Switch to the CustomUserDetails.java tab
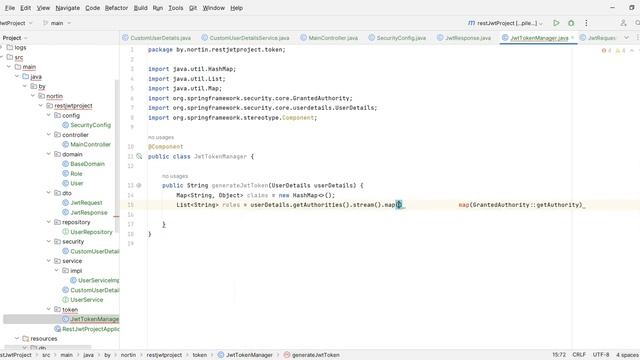The height and width of the screenshot is (360, 640). coord(157,38)
